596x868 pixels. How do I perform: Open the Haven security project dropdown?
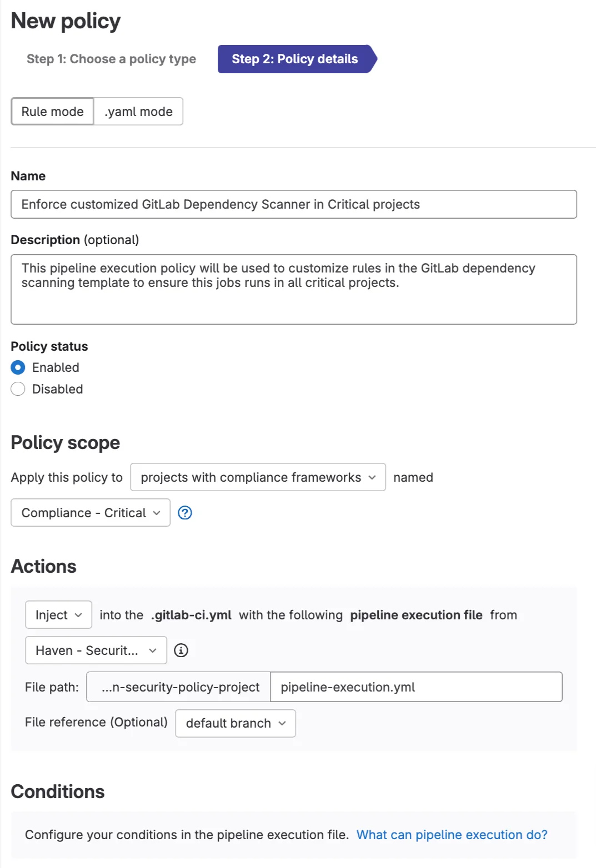[96, 650]
